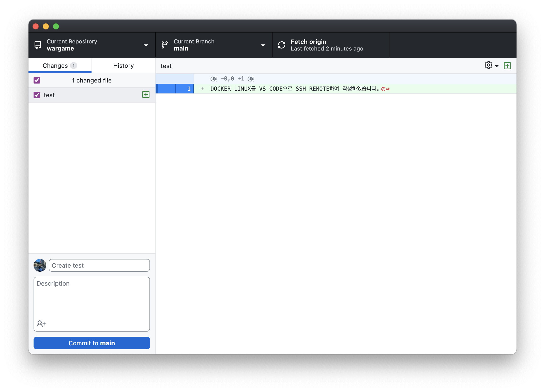Image resolution: width=545 pixels, height=392 pixels.
Task: Toggle line 1 selection in diff gutter
Action: pyautogui.click(x=185, y=89)
